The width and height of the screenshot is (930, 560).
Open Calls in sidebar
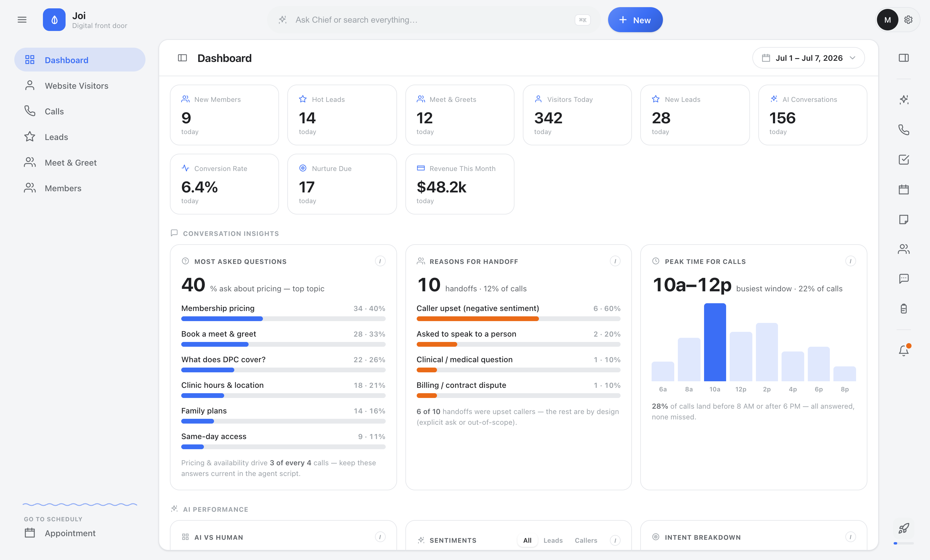(x=80, y=111)
